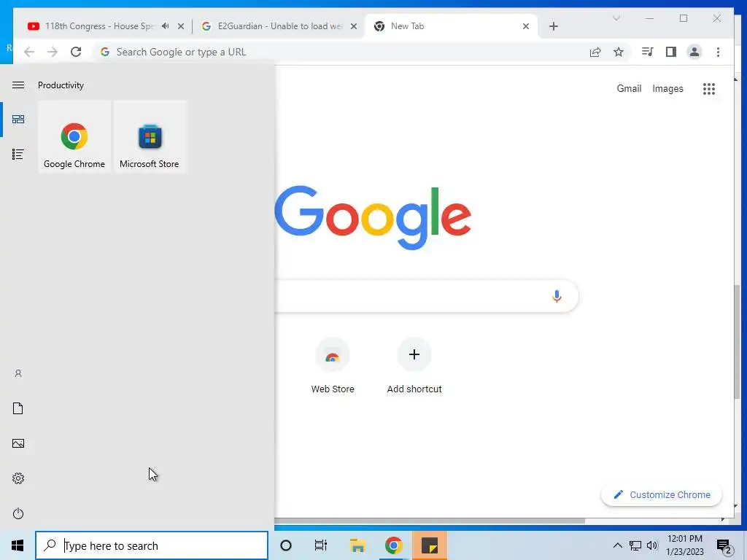Image resolution: width=747 pixels, height=560 pixels.
Task: Open Web Store shortcut
Action: pos(333,365)
